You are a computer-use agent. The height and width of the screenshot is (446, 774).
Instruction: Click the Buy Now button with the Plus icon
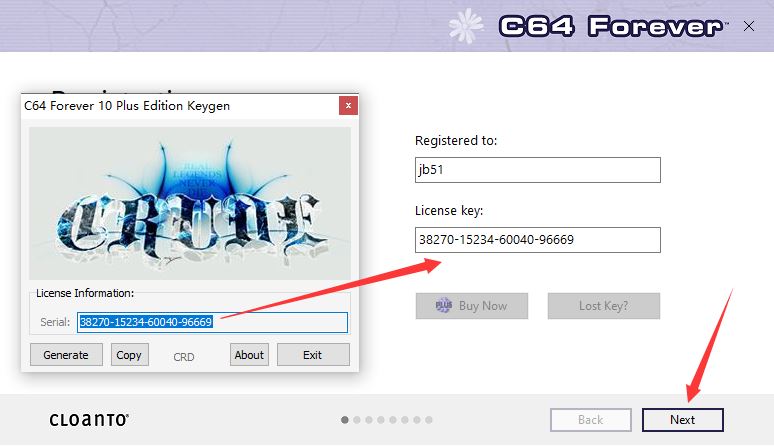[x=472, y=306]
